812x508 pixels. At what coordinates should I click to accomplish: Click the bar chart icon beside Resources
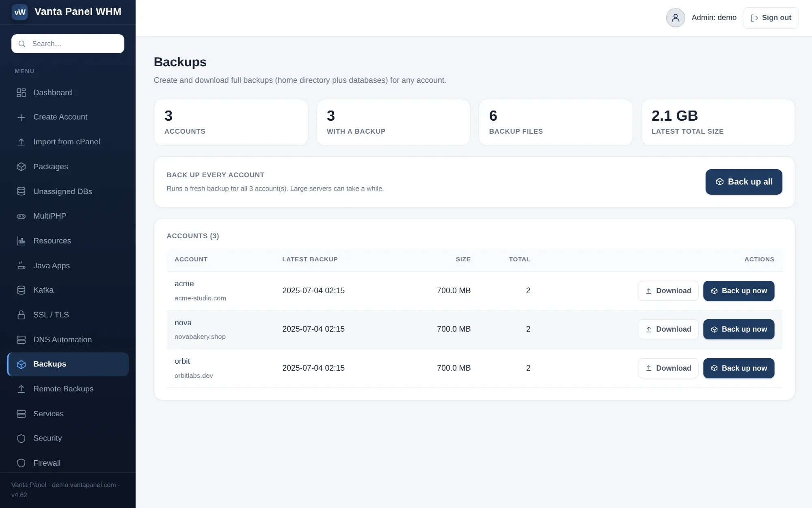(x=21, y=241)
